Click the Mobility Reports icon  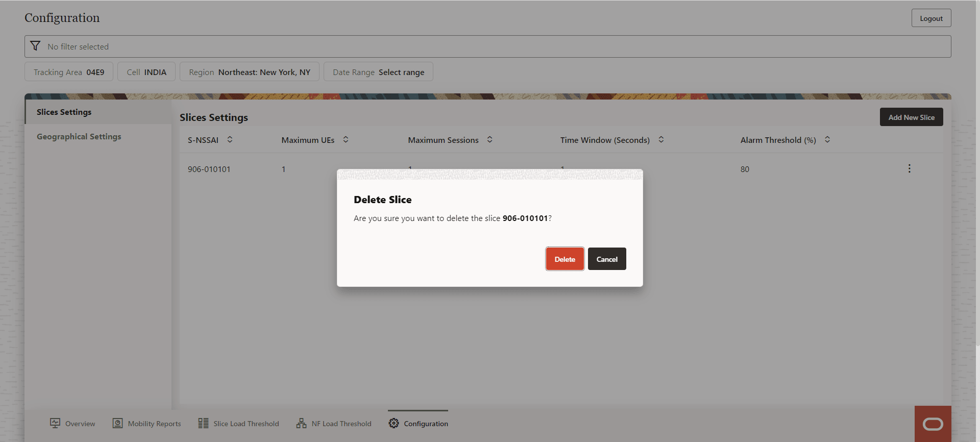point(117,423)
